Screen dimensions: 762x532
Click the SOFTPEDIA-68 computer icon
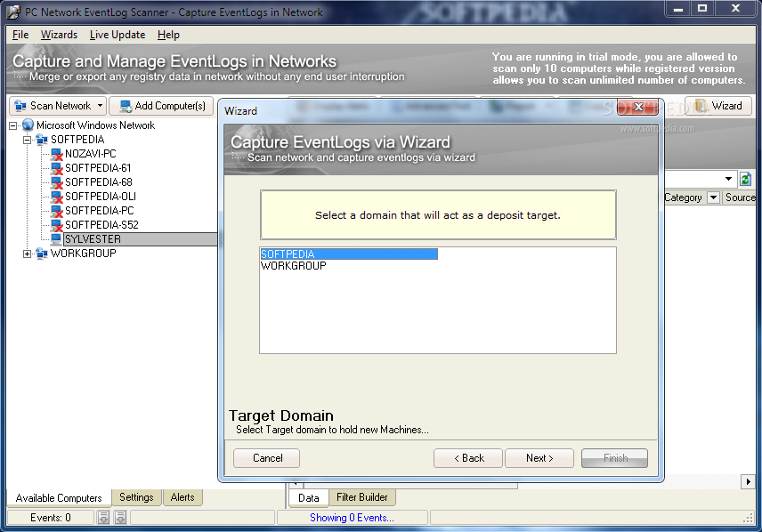tap(57, 182)
